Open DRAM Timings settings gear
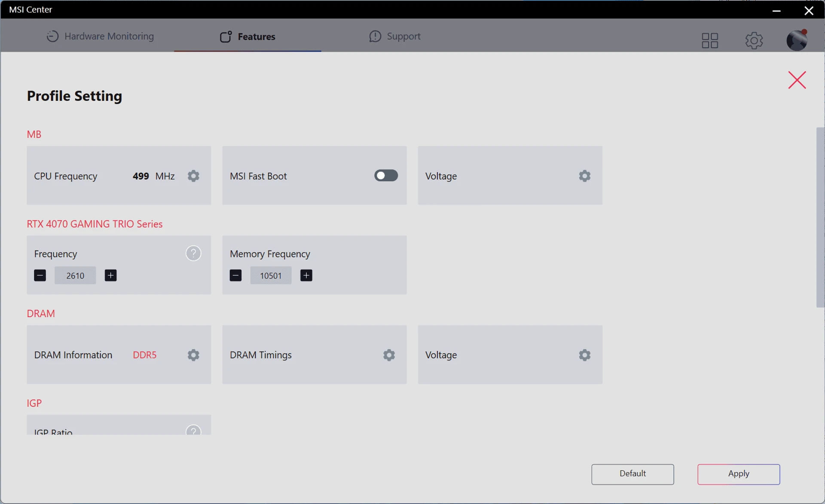This screenshot has height=504, width=825. [389, 355]
